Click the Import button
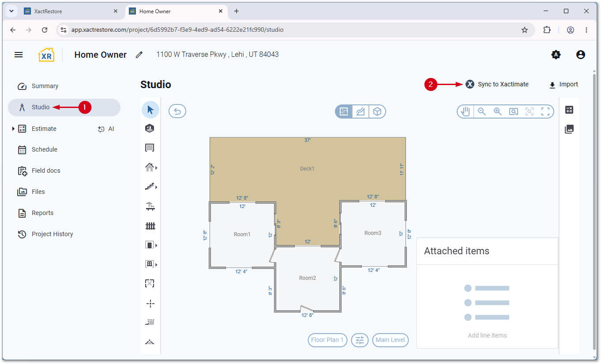 (x=563, y=84)
